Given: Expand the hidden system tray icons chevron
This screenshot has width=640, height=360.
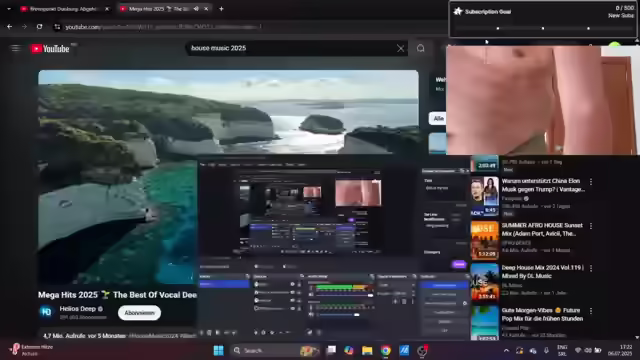Looking at the screenshot, I should [507, 350].
